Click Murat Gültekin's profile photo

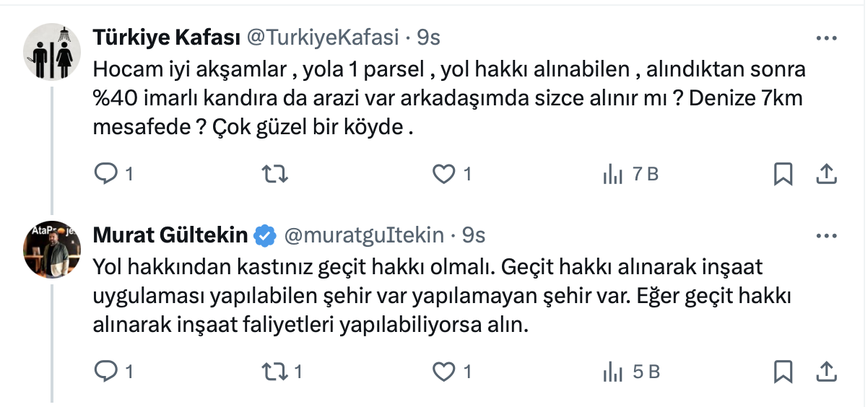pyautogui.click(x=52, y=249)
